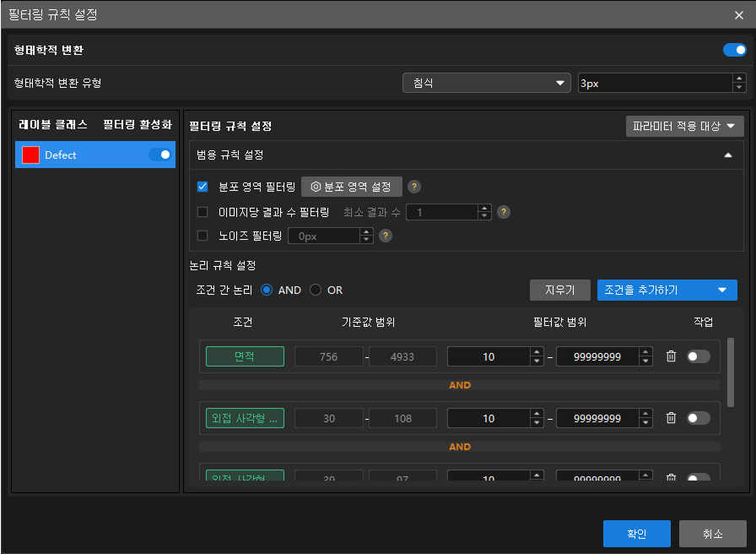Viewport: 756px width, 554px height.
Task: Click the 108 reference value
Action: [402, 418]
